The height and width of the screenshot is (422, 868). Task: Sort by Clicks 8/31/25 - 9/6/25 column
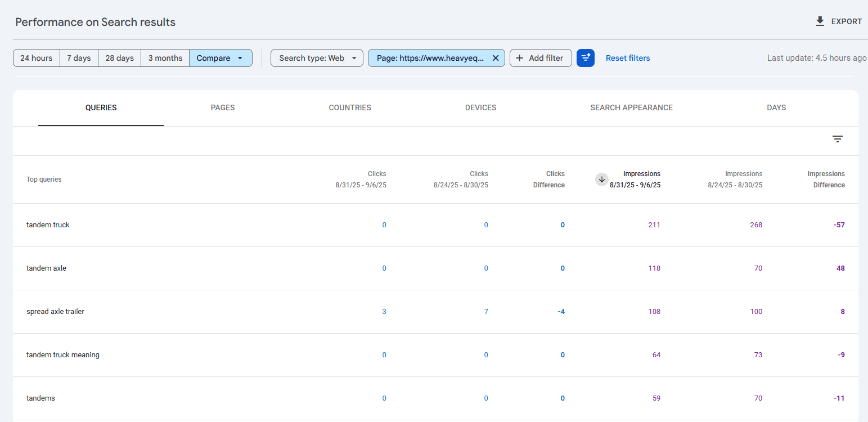(x=361, y=179)
